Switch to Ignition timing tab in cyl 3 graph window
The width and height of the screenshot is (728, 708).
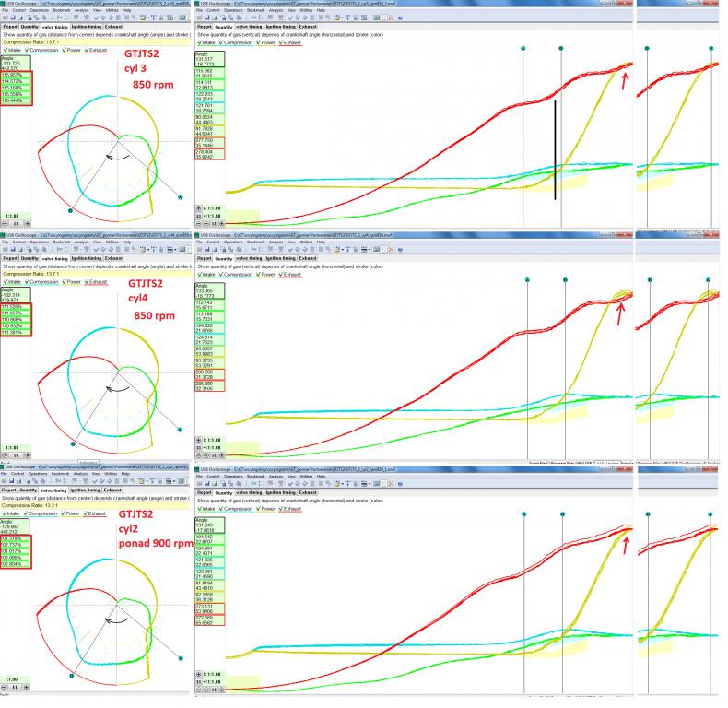[281, 27]
